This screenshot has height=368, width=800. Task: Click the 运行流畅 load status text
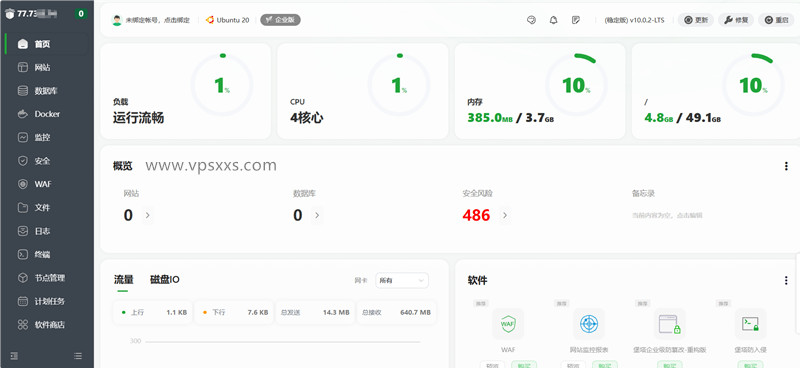138,118
